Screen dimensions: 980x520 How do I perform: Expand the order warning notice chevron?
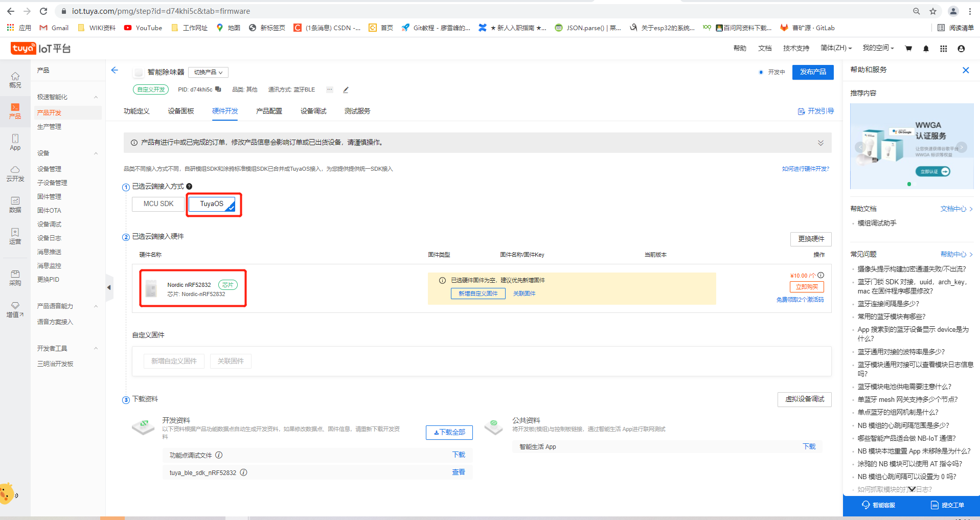click(821, 143)
